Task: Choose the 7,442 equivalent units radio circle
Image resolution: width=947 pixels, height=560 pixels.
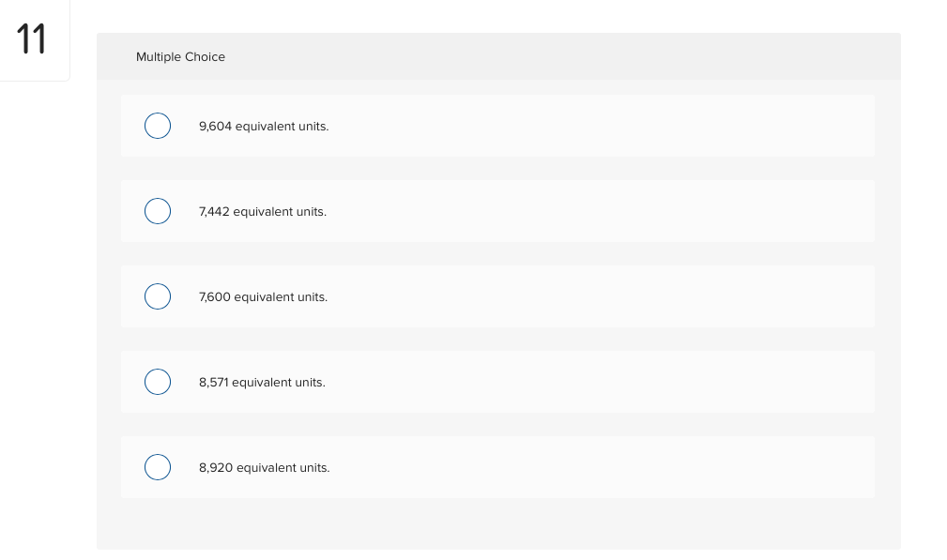Action: 158,211
